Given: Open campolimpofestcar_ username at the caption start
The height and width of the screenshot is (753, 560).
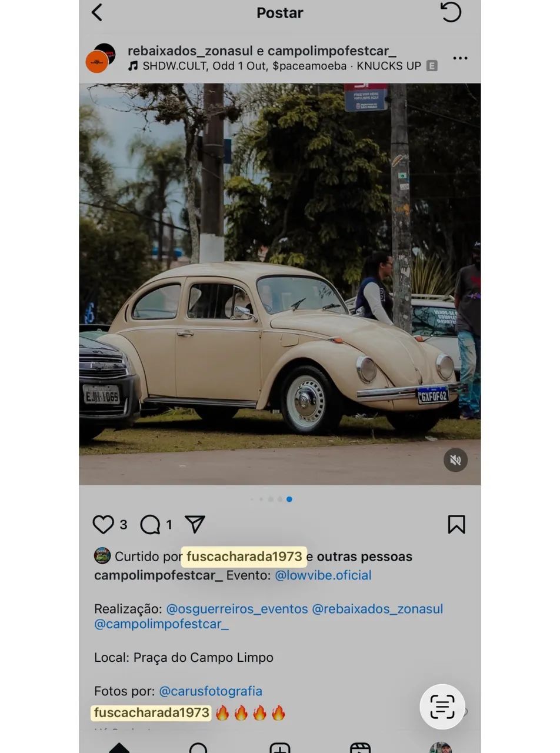Looking at the screenshot, I should pos(158,575).
